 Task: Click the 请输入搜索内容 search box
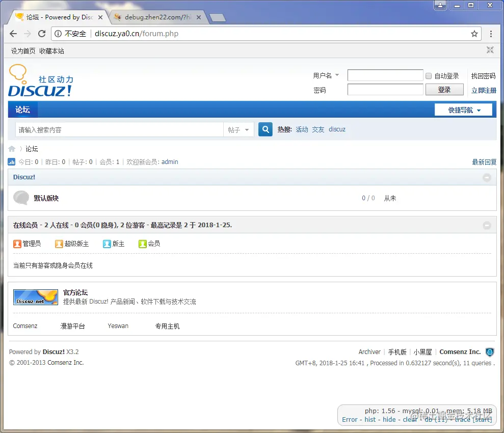[119, 130]
